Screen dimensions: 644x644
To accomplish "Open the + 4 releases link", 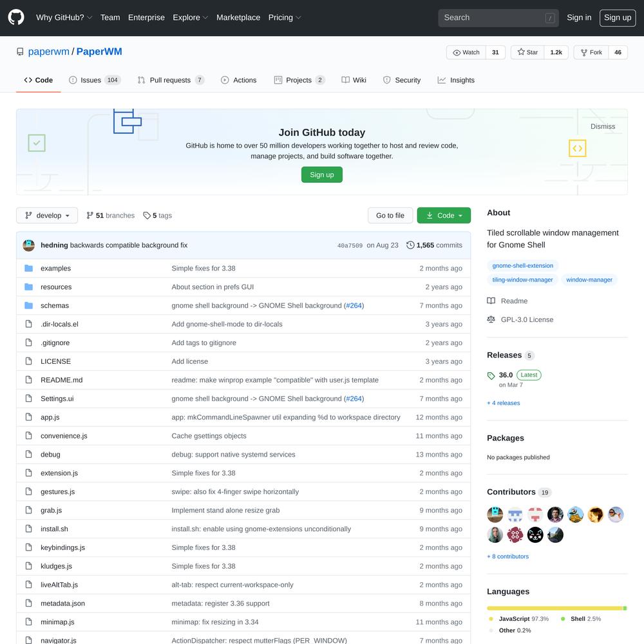I will [503, 403].
